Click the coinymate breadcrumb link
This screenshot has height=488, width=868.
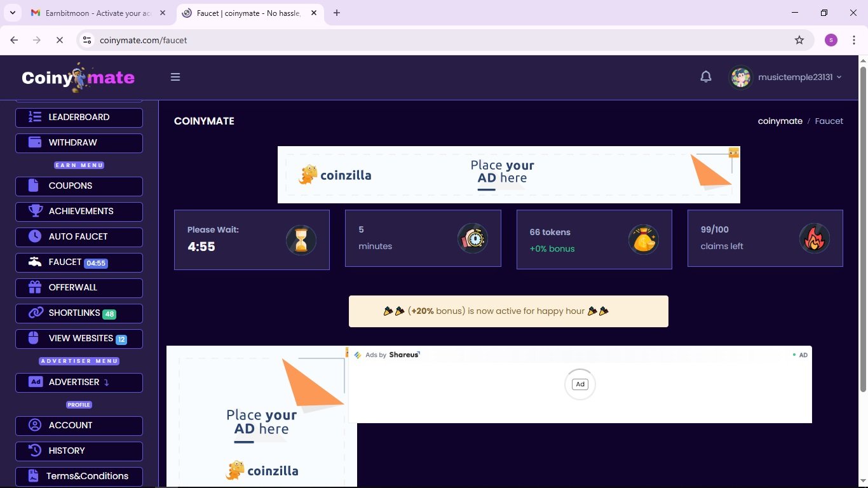tap(780, 121)
